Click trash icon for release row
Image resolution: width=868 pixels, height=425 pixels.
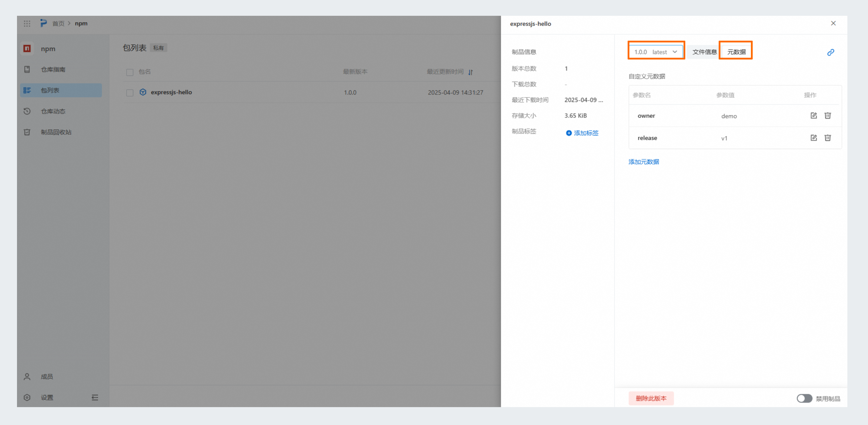(828, 138)
